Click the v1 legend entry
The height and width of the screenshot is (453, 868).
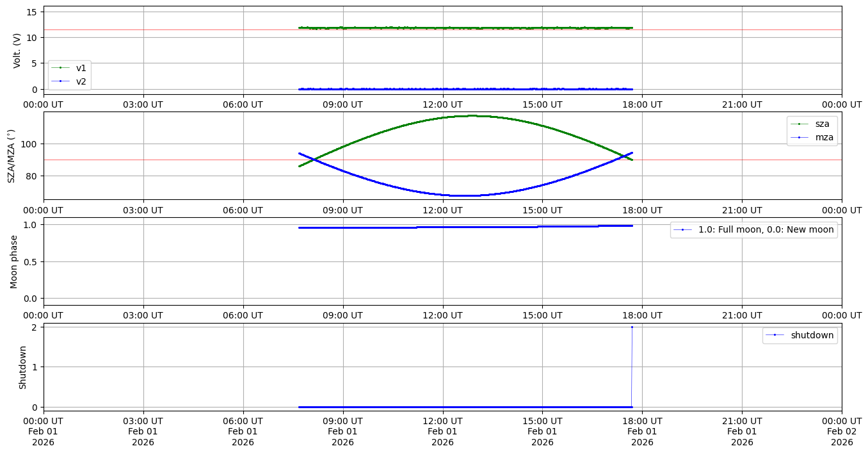pos(81,68)
